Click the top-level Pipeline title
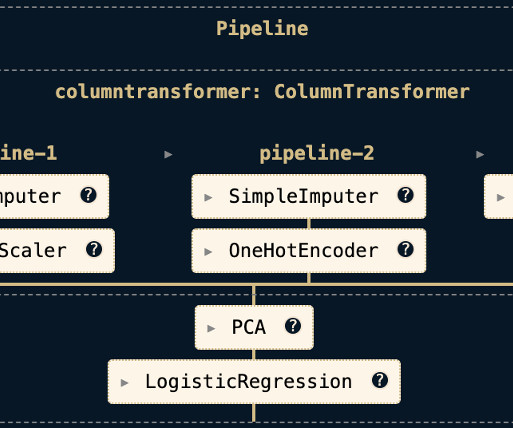Viewport: 513px width, 428px height. (262, 29)
